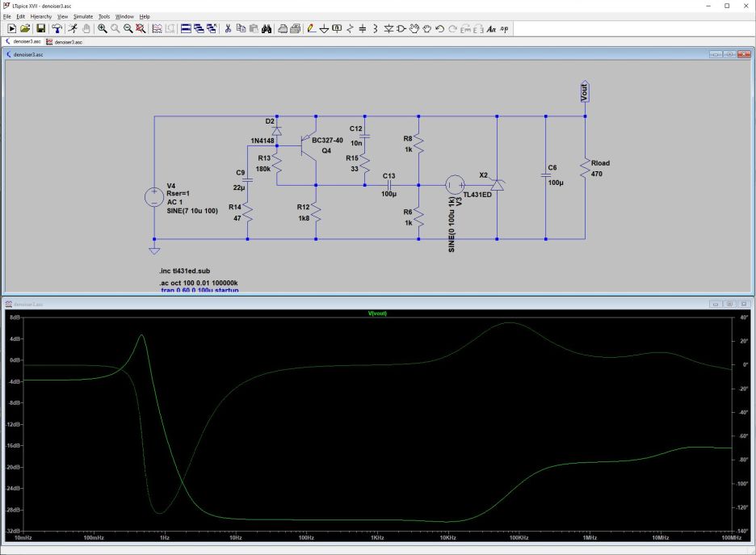Click the Print icon
756x555 pixels.
click(283, 29)
